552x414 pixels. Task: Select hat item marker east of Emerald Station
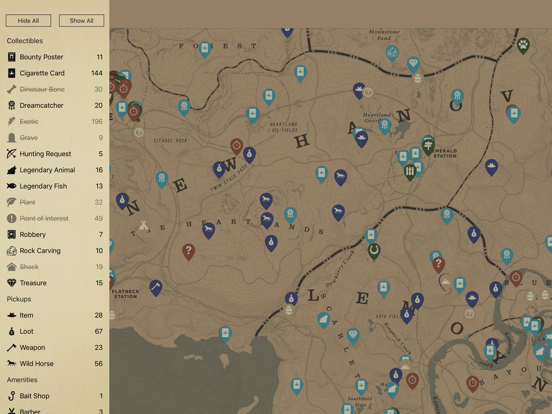pyautogui.click(x=491, y=167)
